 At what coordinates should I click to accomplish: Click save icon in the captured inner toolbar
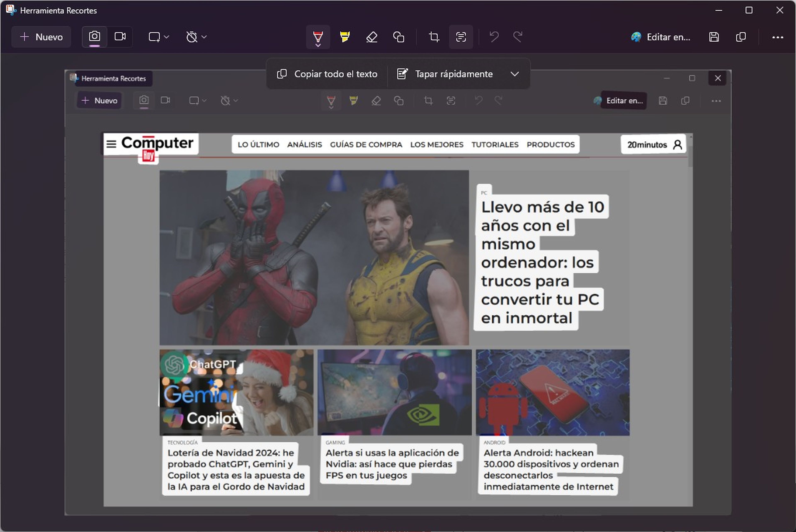(663, 100)
